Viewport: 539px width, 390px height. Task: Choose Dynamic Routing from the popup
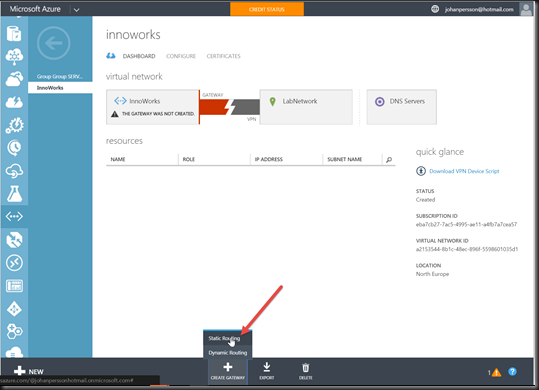tap(228, 353)
